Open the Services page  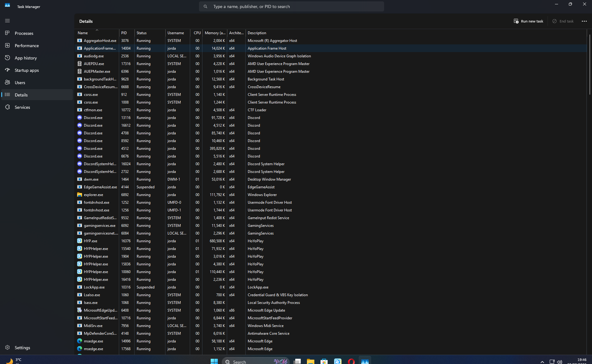(37, 107)
